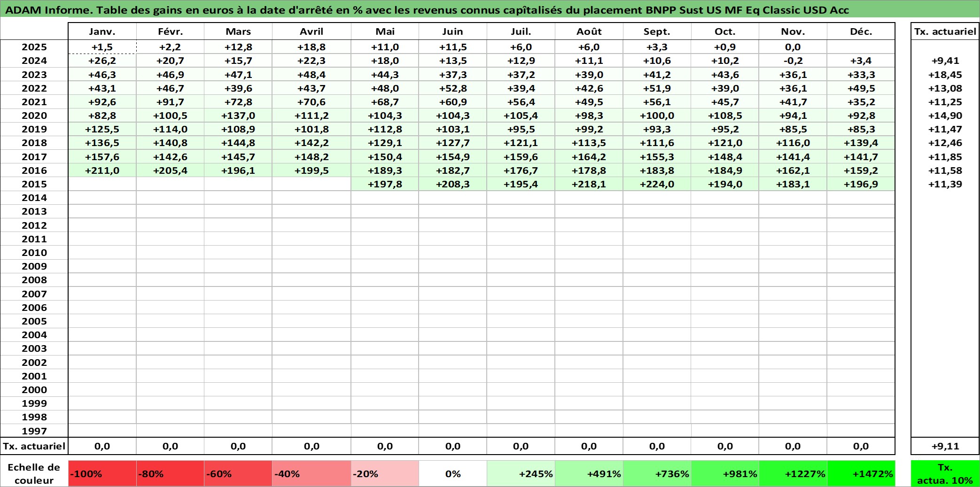Select the +196,9 cell in December 2015

pyautogui.click(x=861, y=184)
